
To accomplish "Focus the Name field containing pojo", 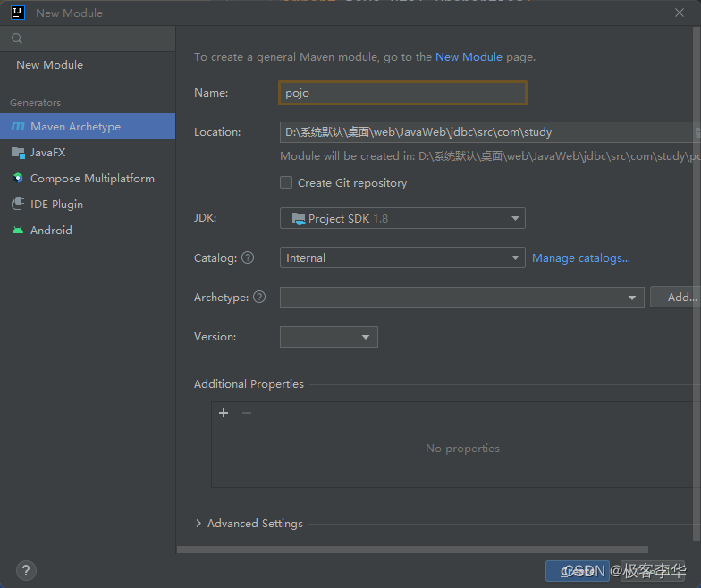I will point(402,93).
